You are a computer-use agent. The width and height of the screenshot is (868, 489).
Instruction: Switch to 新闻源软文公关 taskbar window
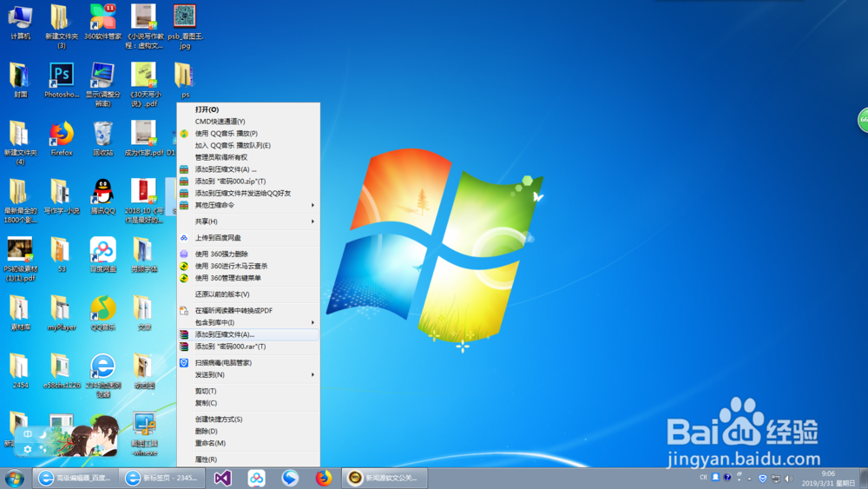point(386,478)
